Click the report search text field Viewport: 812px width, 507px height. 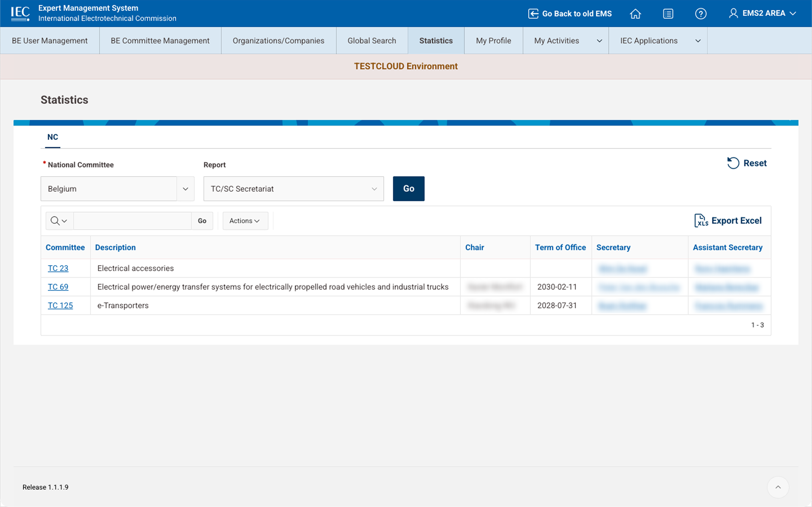132,221
